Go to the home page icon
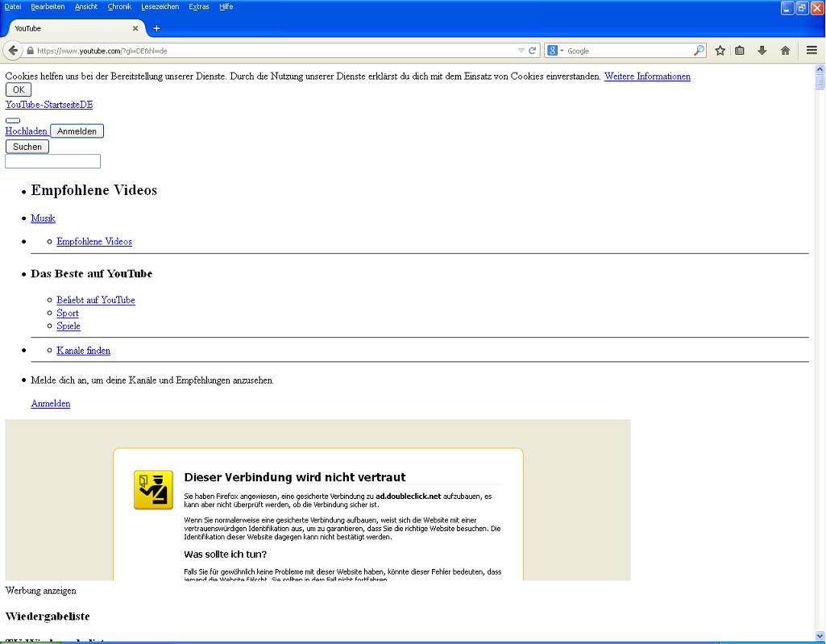Image resolution: width=826 pixels, height=644 pixels. tap(785, 51)
